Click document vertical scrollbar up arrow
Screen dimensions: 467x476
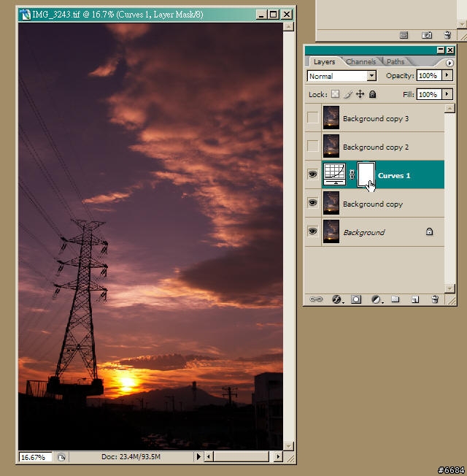point(288,27)
